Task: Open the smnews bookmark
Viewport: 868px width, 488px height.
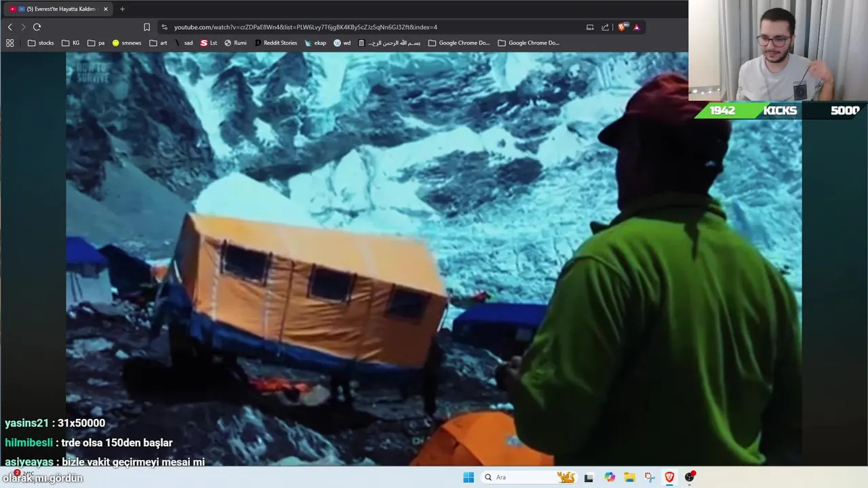Action: coord(127,43)
